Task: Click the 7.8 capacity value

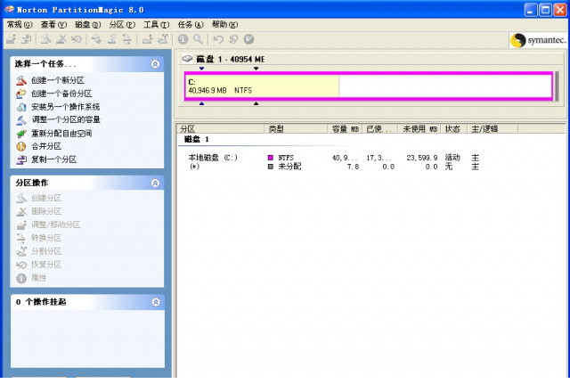Action: tap(353, 167)
